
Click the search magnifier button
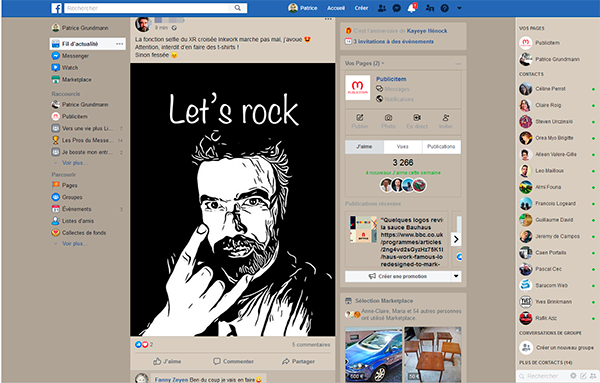click(x=238, y=8)
